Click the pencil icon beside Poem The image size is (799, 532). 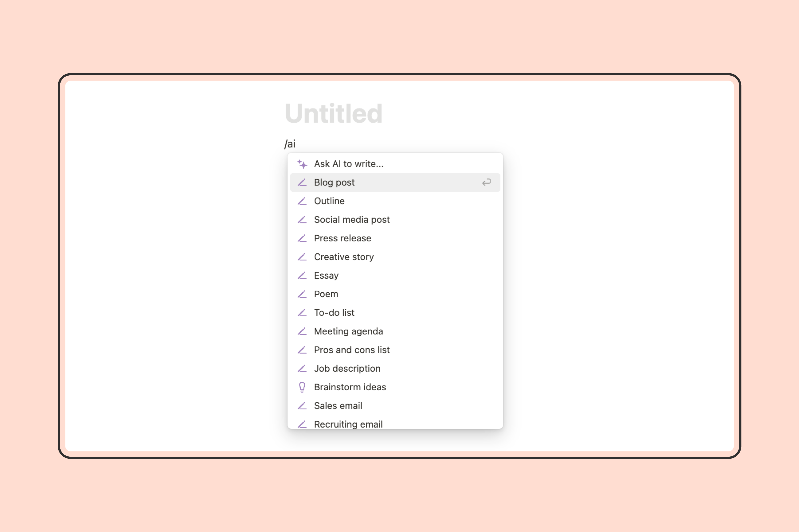tap(302, 294)
